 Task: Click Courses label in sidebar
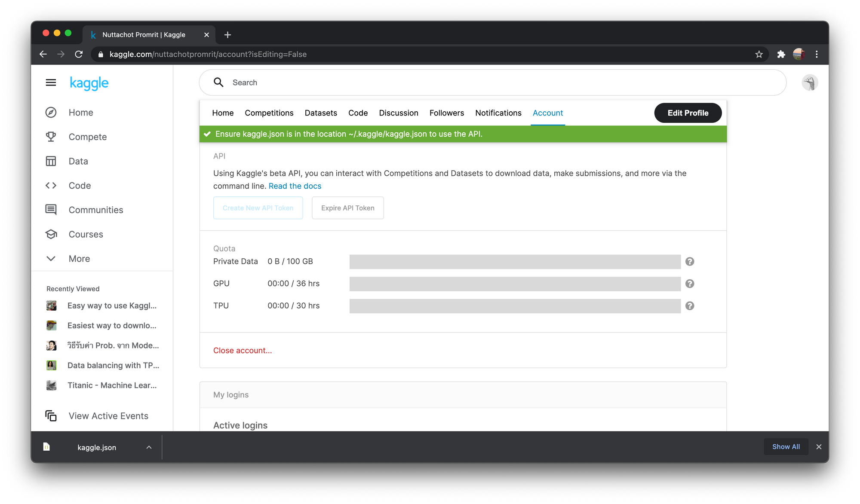coord(86,234)
